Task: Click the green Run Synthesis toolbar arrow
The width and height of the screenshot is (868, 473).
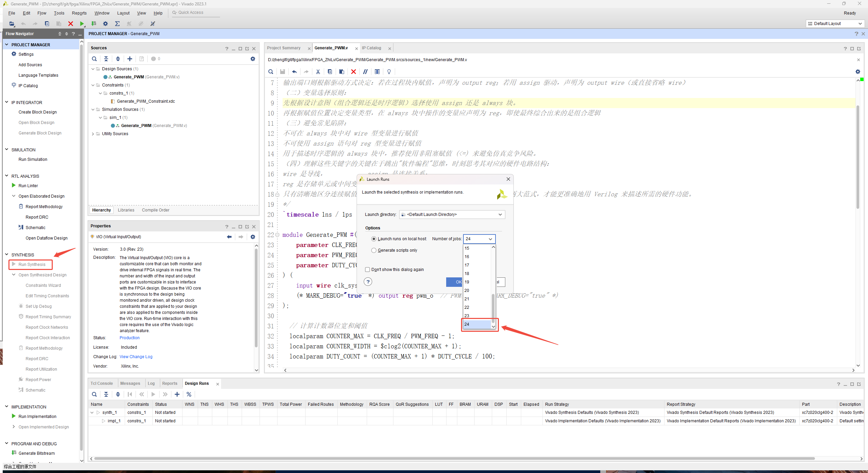Action: pyautogui.click(x=82, y=24)
